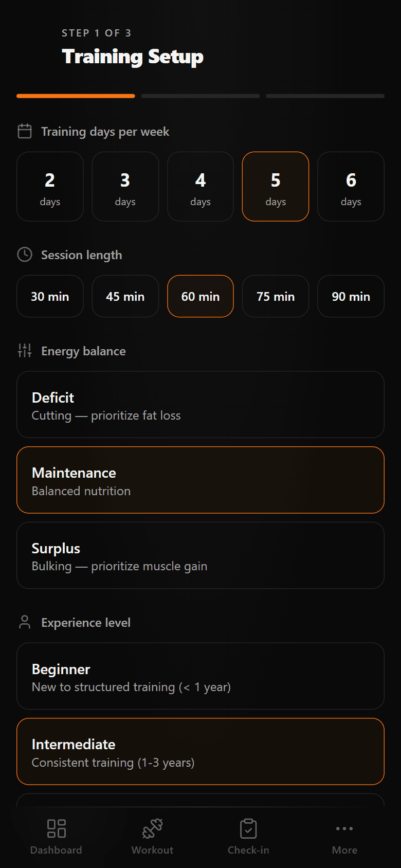Open Check-in using the clipboard icon

(248, 828)
